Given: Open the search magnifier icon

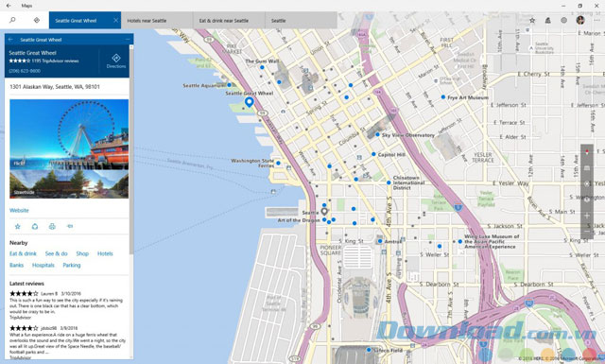Looking at the screenshot, I should [12, 20].
